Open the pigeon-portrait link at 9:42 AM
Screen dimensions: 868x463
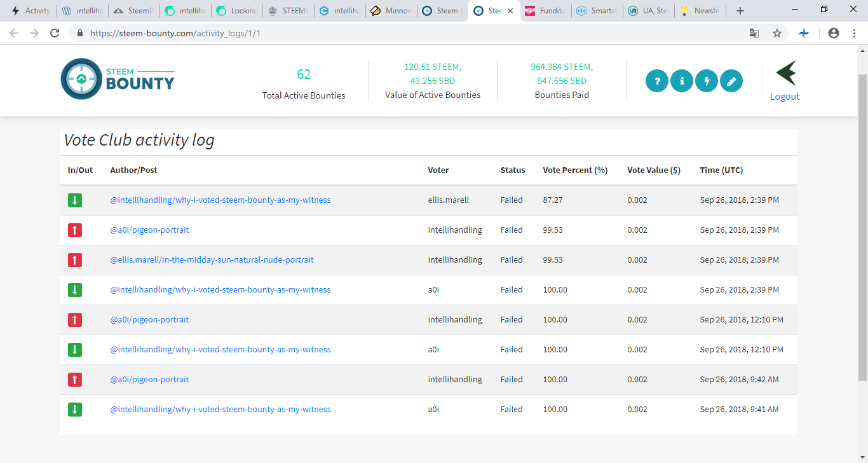click(x=149, y=379)
